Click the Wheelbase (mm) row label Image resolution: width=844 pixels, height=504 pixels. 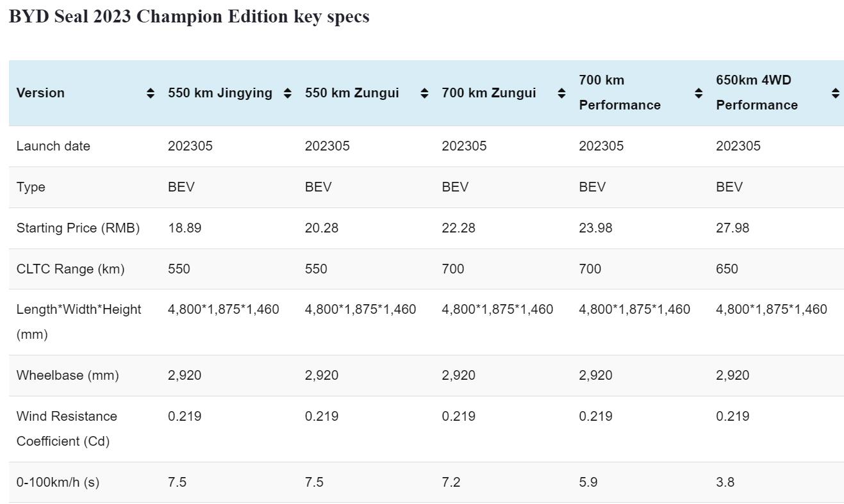(67, 375)
